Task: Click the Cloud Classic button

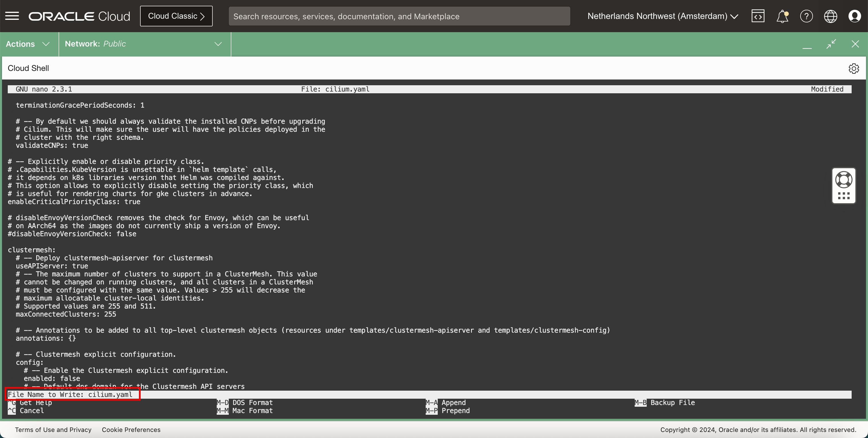Action: 176,16
